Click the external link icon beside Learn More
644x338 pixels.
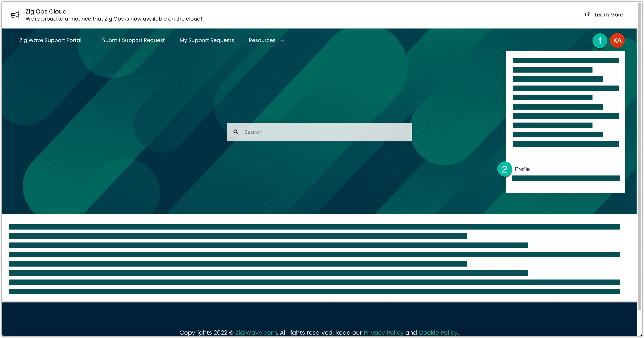(587, 14)
